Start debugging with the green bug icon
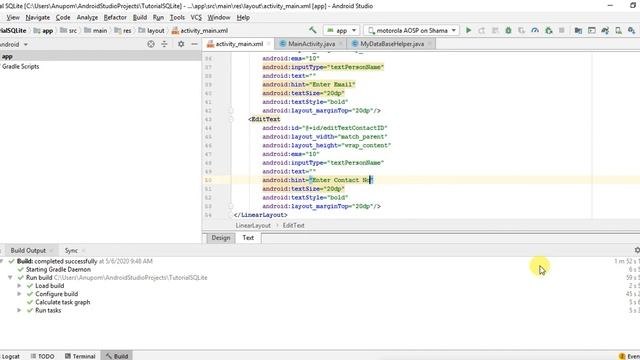This screenshot has height=360, width=640. click(508, 30)
